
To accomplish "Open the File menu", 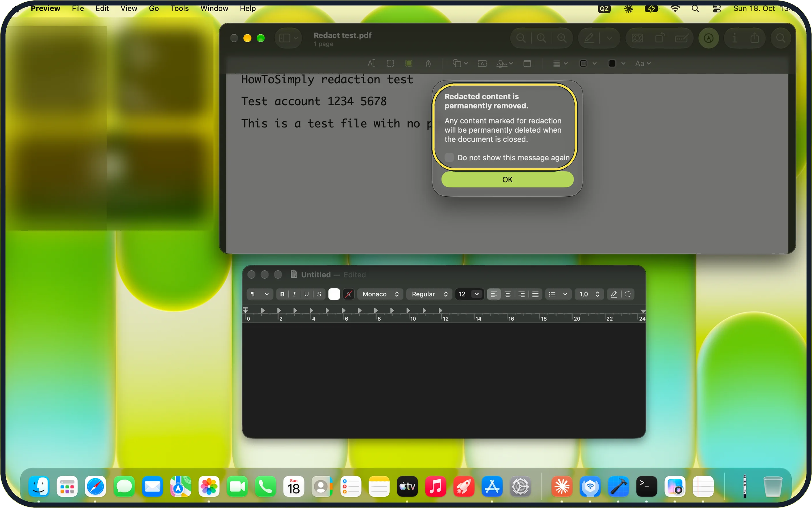I will (x=78, y=8).
